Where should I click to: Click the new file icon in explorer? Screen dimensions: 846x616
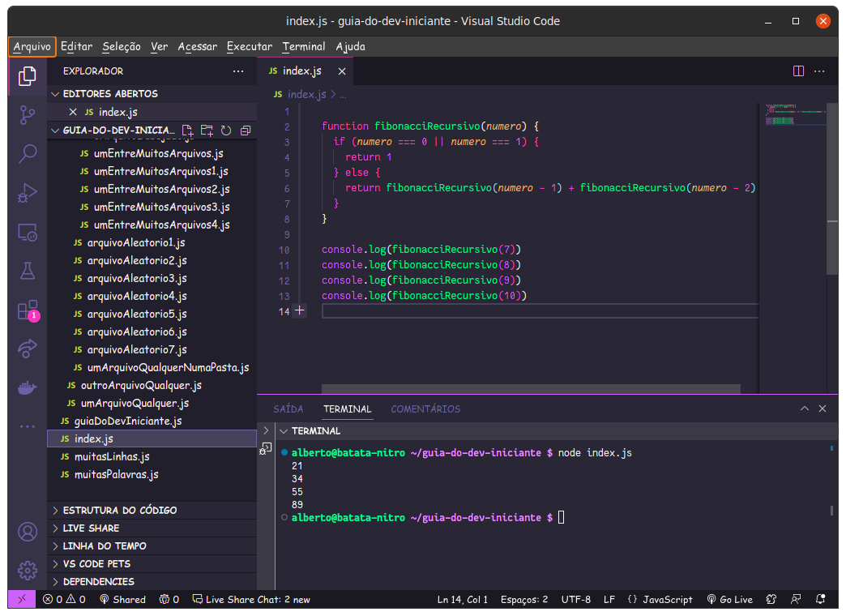[x=187, y=130]
